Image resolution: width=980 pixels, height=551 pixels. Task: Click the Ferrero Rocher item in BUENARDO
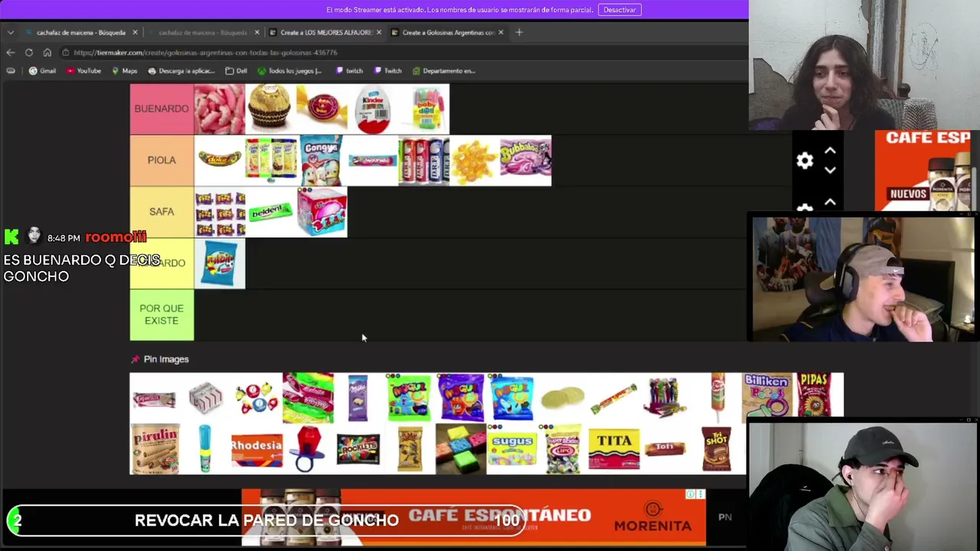tap(270, 109)
